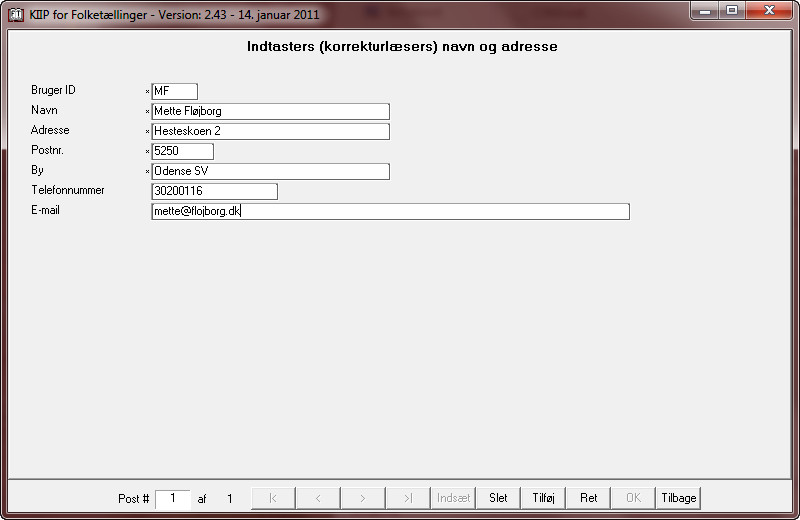Image resolution: width=800 pixels, height=520 pixels.
Task: Click the Postnr. label
Action: point(47,150)
